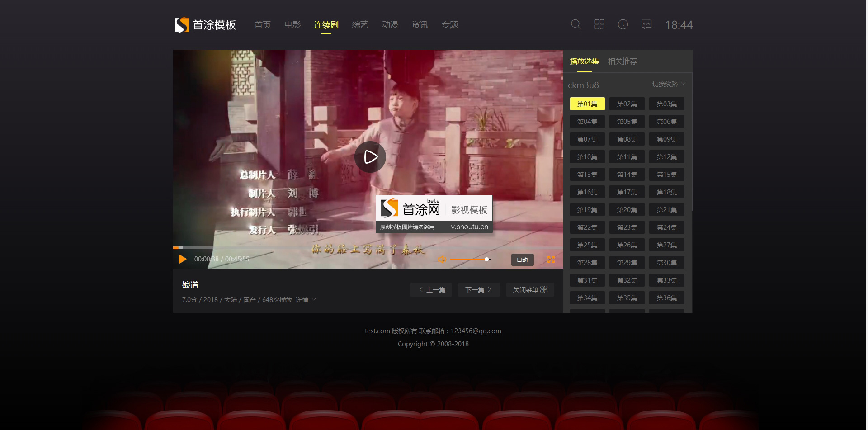The width and height of the screenshot is (868, 430).
Task: Go to the 资讯 nav item
Action: click(420, 25)
